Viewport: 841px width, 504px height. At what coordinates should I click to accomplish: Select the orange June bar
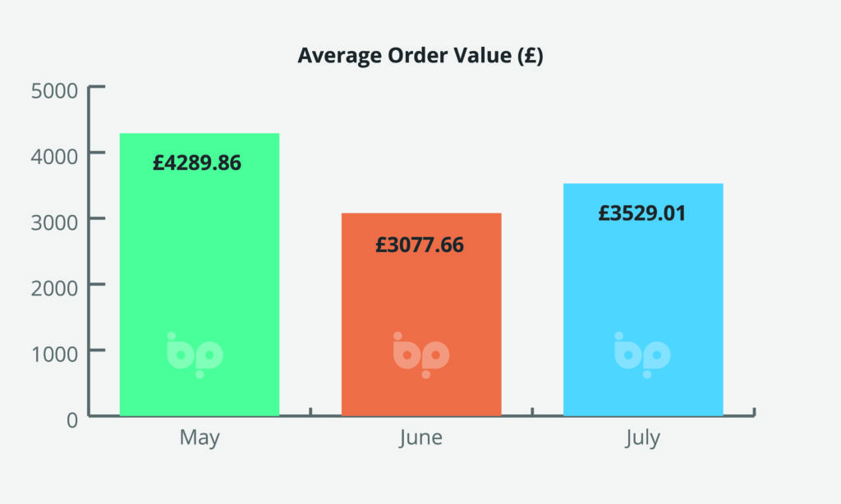[421, 314]
